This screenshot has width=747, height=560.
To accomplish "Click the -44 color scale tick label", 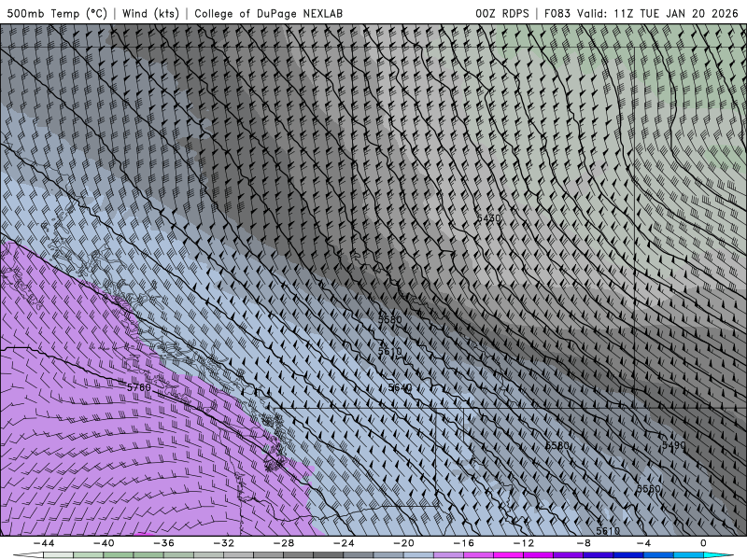I will tap(44, 543).
